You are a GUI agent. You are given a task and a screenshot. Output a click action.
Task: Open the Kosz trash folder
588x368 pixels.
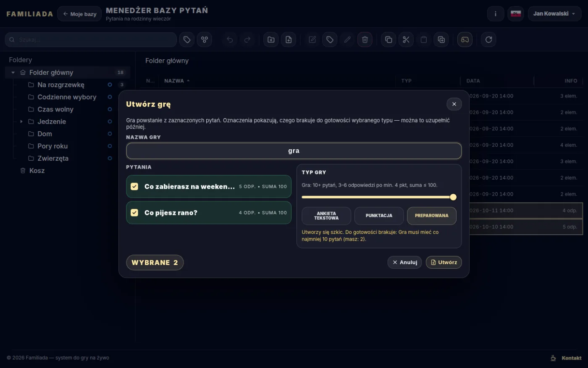pos(37,170)
